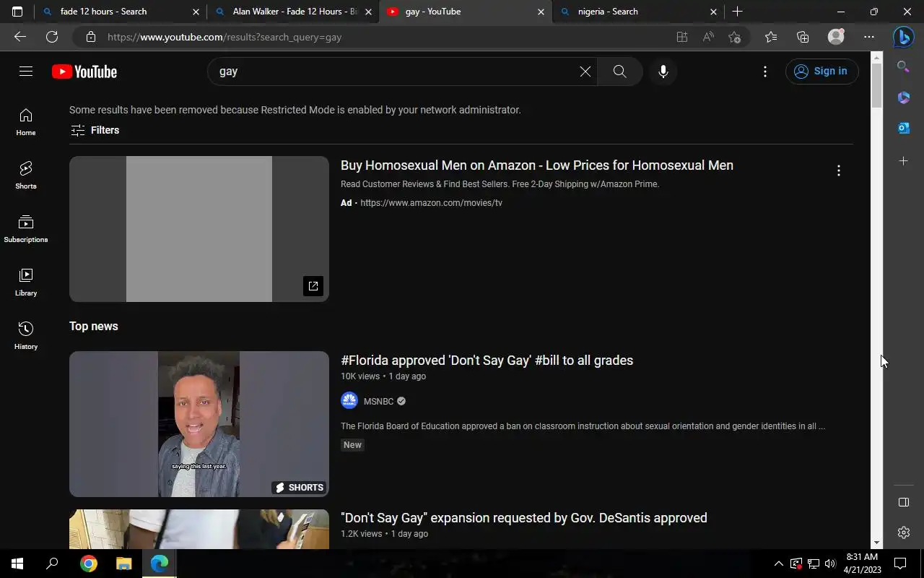Play the MSNBC Shorts thumbnail

[199, 424]
